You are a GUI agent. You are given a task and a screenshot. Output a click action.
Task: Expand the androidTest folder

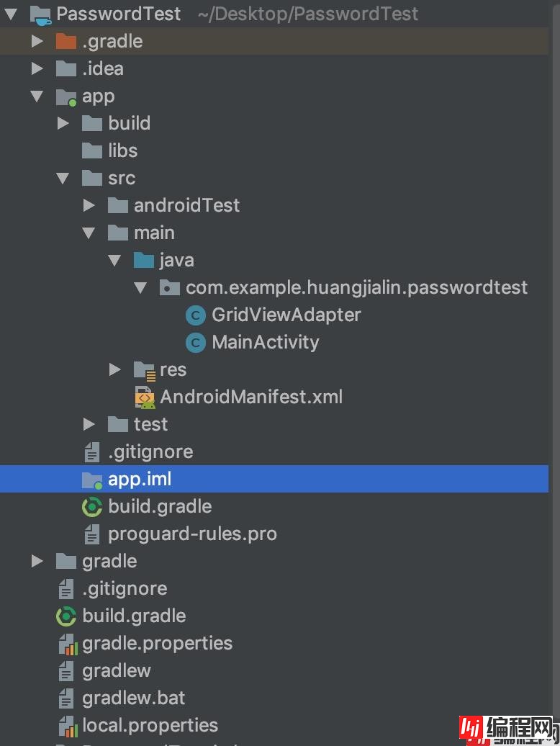89,206
